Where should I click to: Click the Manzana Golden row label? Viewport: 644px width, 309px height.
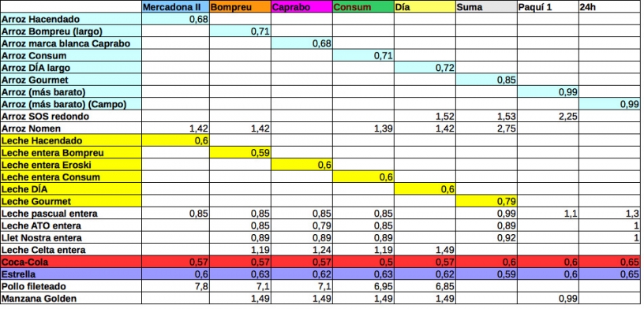pyautogui.click(x=71, y=298)
